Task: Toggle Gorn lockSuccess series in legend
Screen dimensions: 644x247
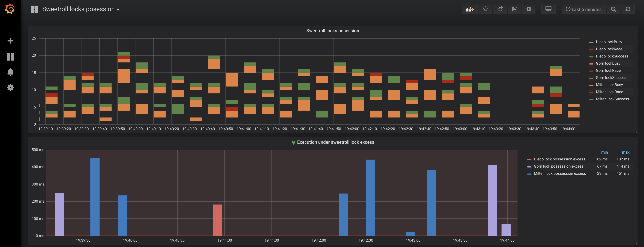Action: [611, 78]
